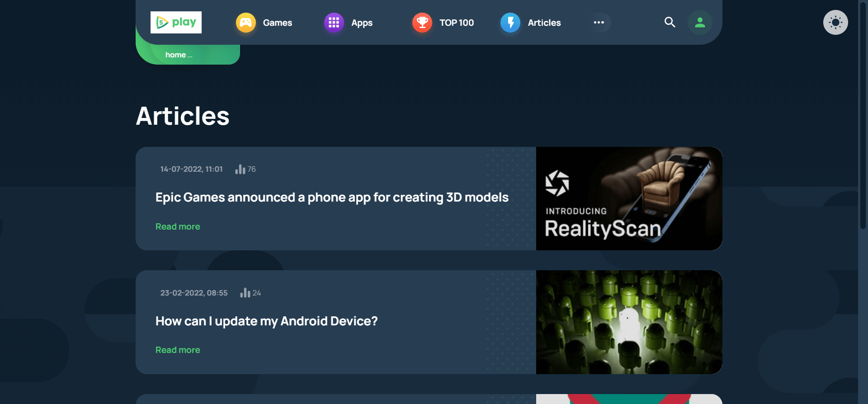Go to the Apps menu item

pyautogui.click(x=362, y=23)
